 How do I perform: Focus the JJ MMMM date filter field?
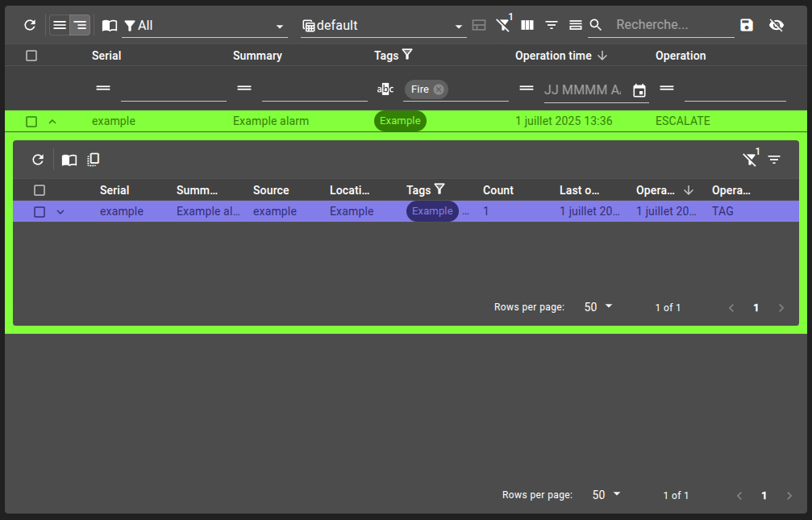[582, 89]
